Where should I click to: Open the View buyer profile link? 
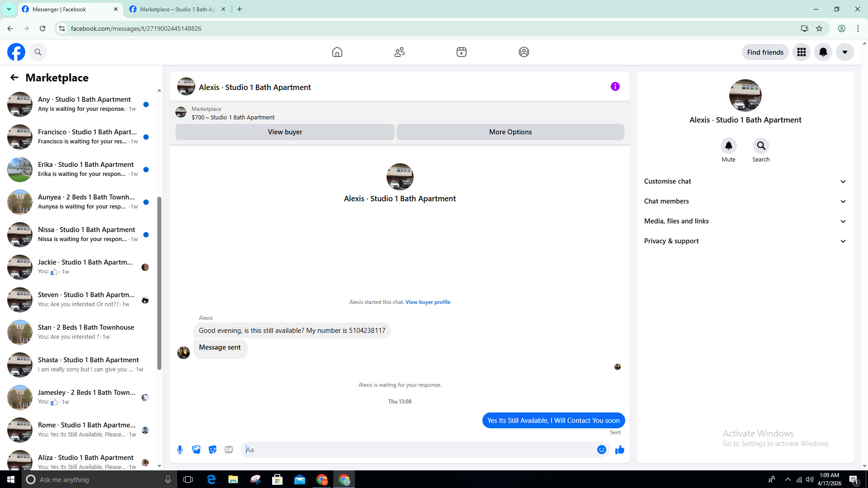click(x=428, y=302)
